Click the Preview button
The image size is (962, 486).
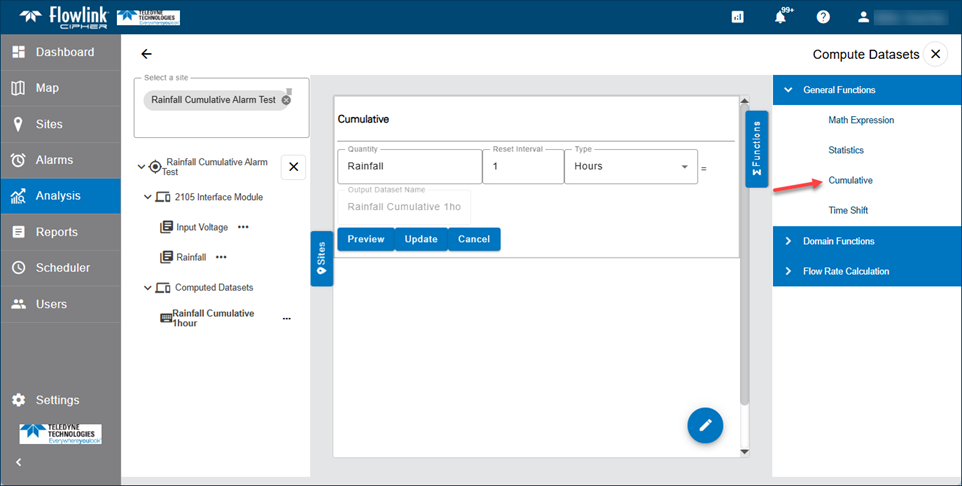click(365, 239)
